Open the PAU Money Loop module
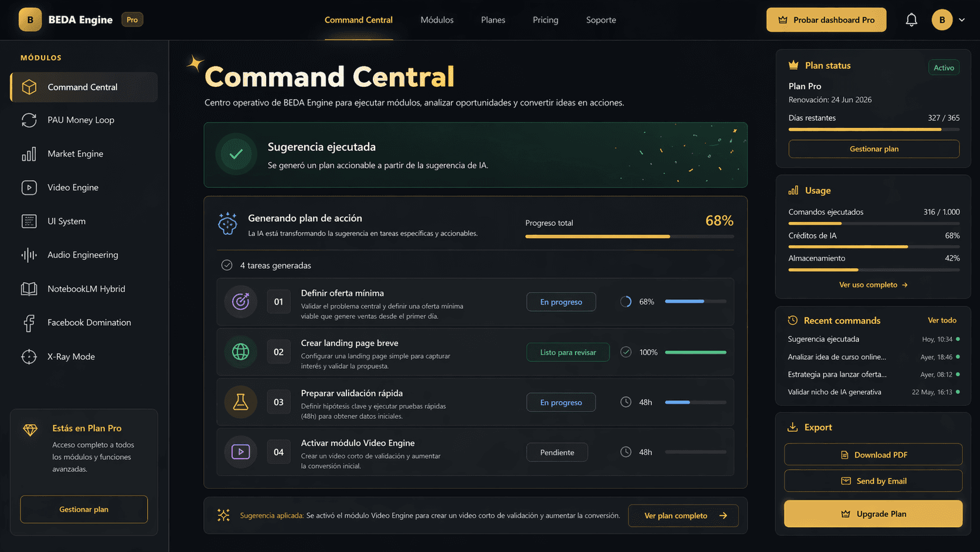 [29, 120]
